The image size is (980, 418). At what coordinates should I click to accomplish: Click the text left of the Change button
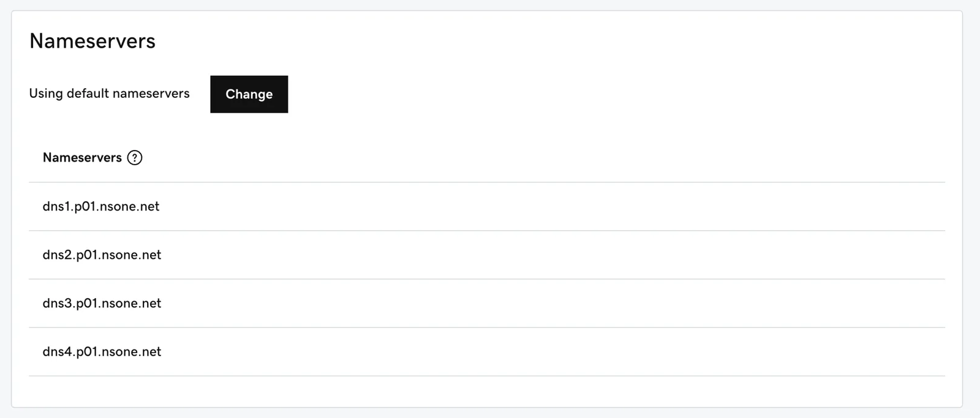[x=109, y=94]
